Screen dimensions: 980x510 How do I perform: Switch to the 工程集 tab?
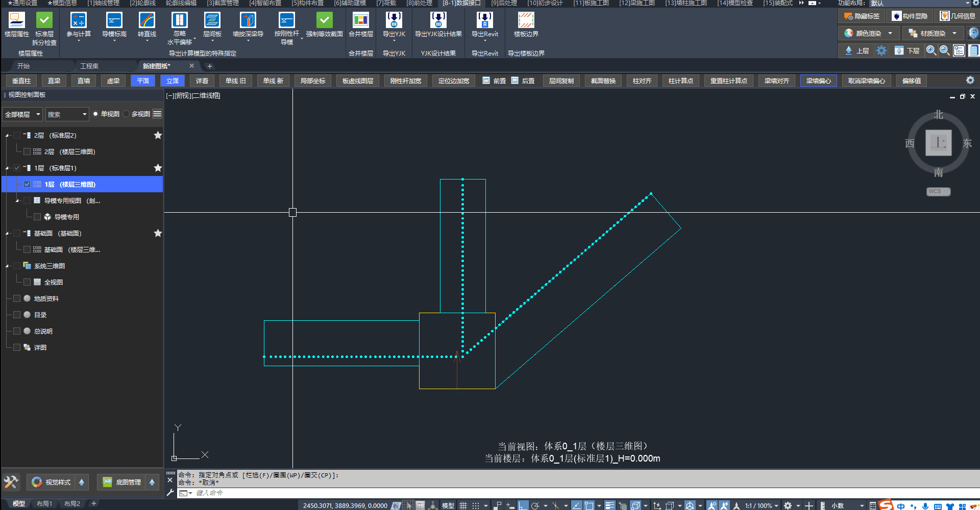89,66
